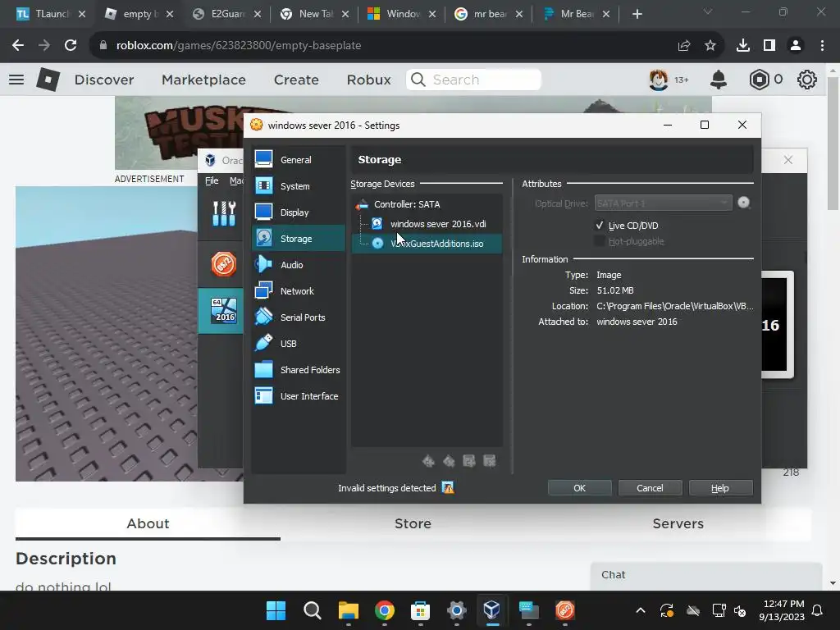
Task: Reload the Roblox page
Action: 71,46
